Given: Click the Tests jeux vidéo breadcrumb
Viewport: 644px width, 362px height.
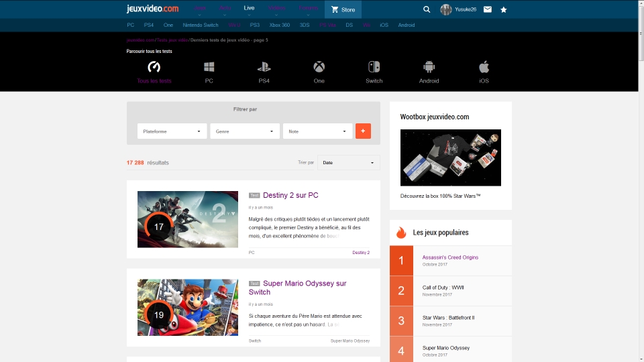Looking at the screenshot, I should point(172,40).
